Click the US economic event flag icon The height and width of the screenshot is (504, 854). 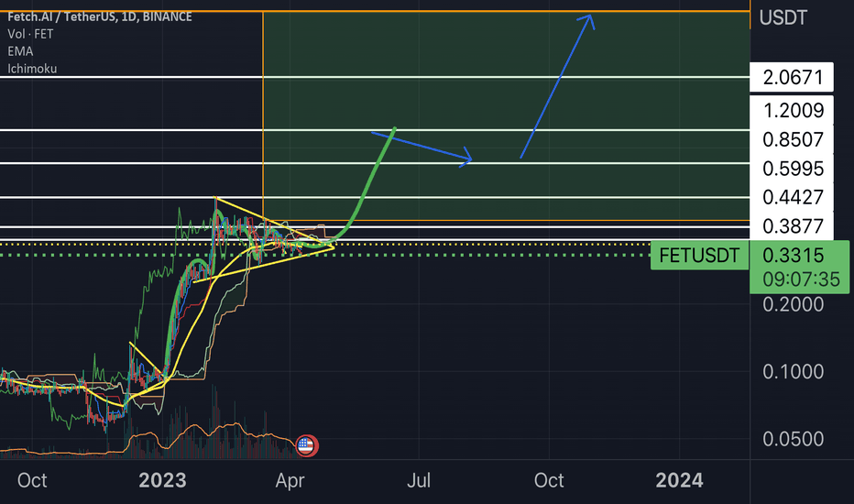pyautogui.click(x=307, y=445)
